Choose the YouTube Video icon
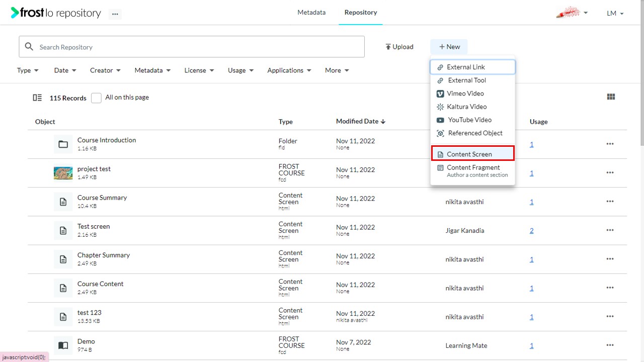Viewport: 644px width, 362px height. coord(440,120)
